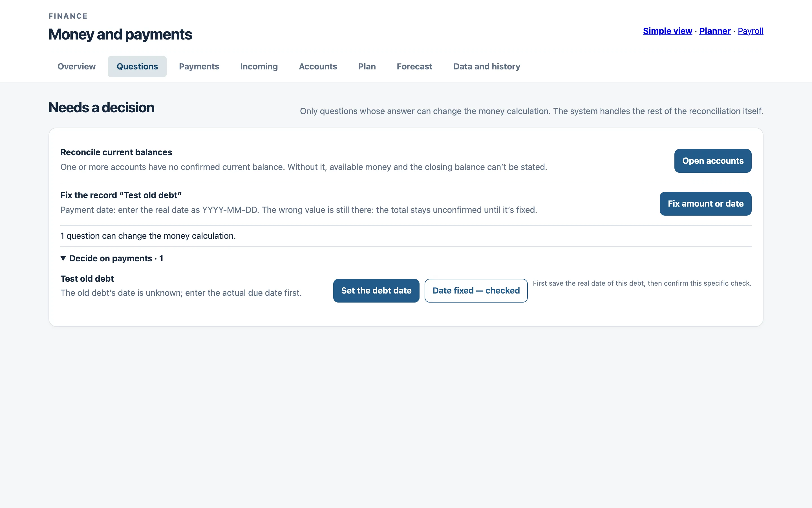812x508 pixels.
Task: Select the Reconcile current balances heading
Action: click(116, 152)
